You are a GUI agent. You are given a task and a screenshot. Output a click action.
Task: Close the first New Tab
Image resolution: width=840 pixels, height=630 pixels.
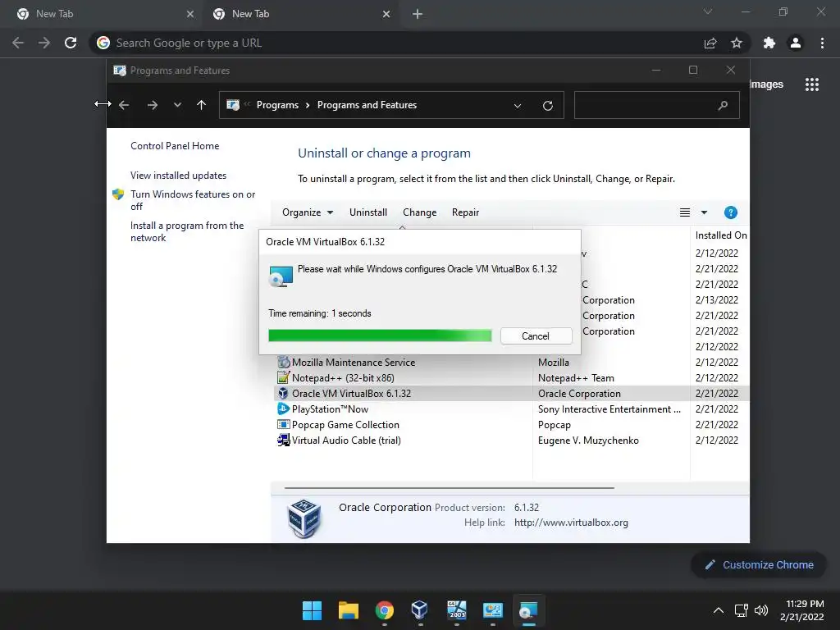190,14
